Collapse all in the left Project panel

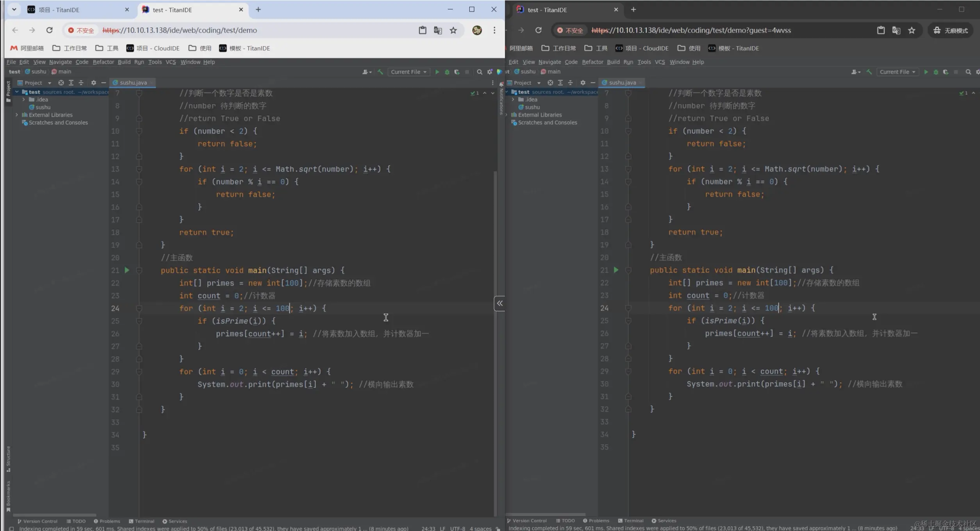pos(81,83)
